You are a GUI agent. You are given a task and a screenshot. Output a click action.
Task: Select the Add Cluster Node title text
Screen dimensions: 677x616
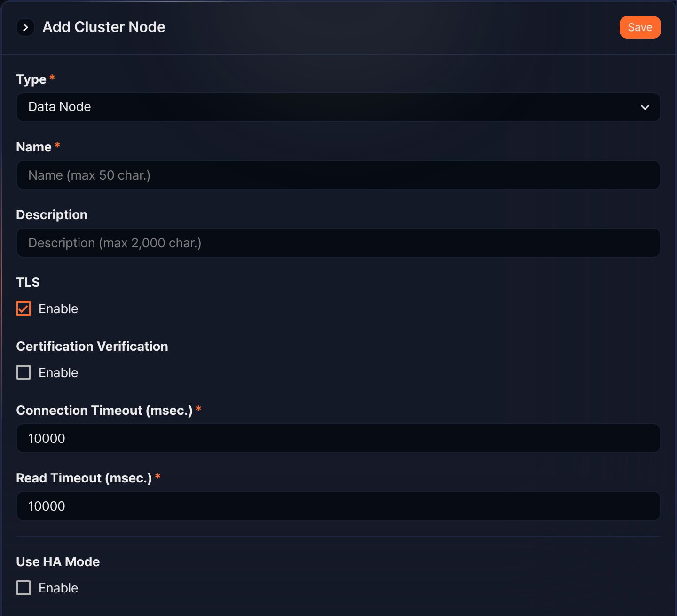[x=104, y=27]
